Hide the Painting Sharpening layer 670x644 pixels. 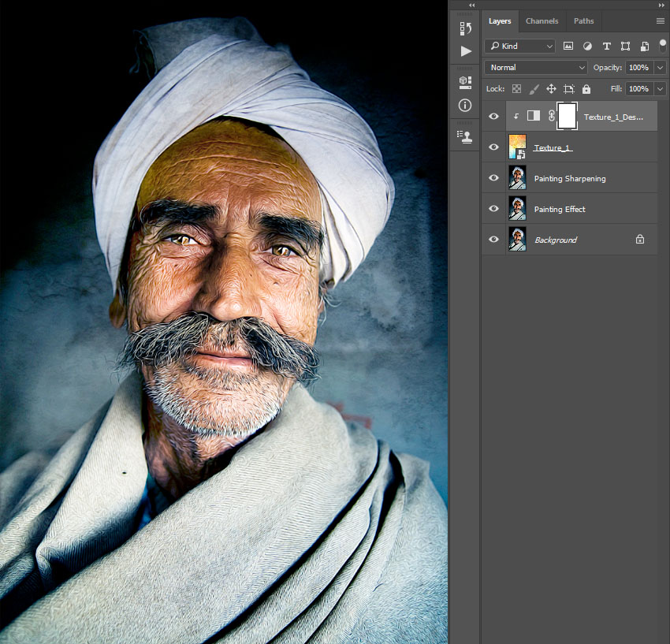tap(494, 178)
